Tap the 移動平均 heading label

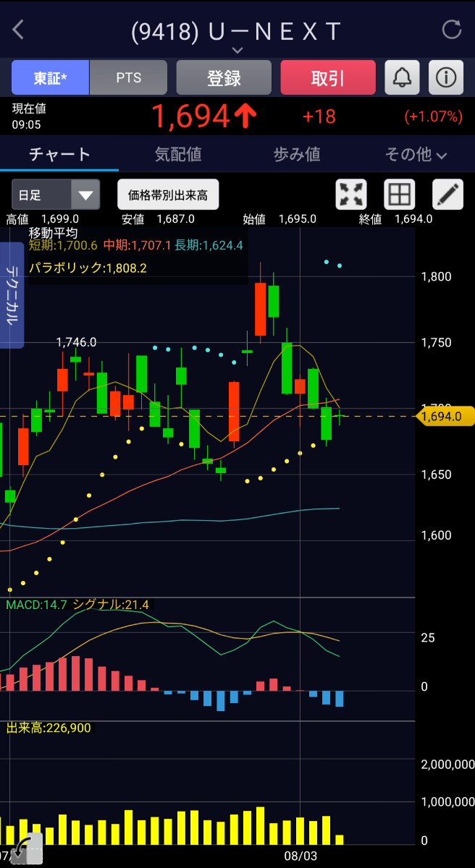click(x=53, y=233)
